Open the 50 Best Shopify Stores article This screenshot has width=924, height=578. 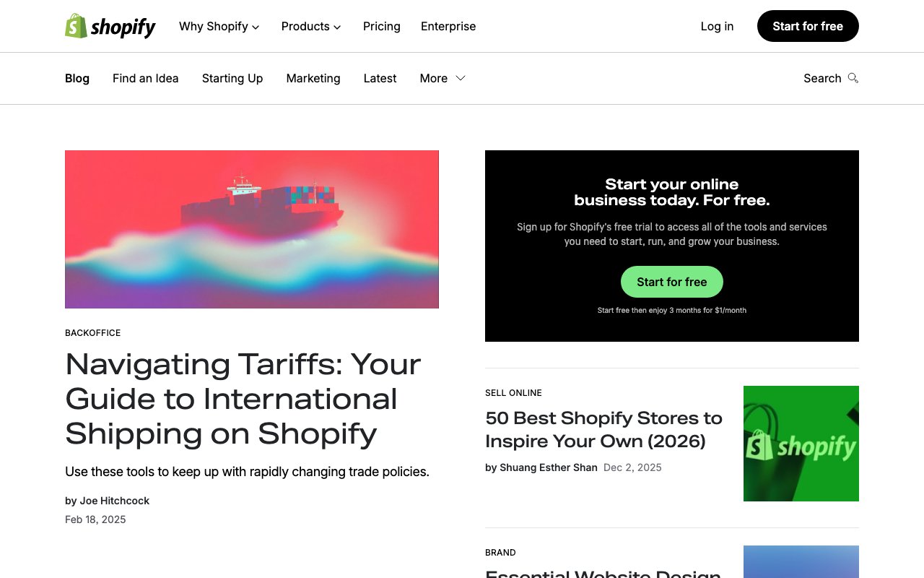pyautogui.click(x=603, y=429)
